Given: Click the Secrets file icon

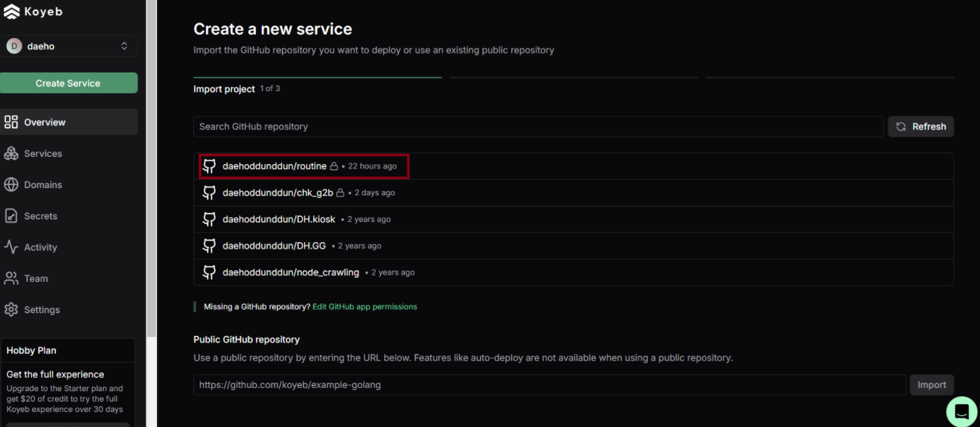Looking at the screenshot, I should point(11,216).
